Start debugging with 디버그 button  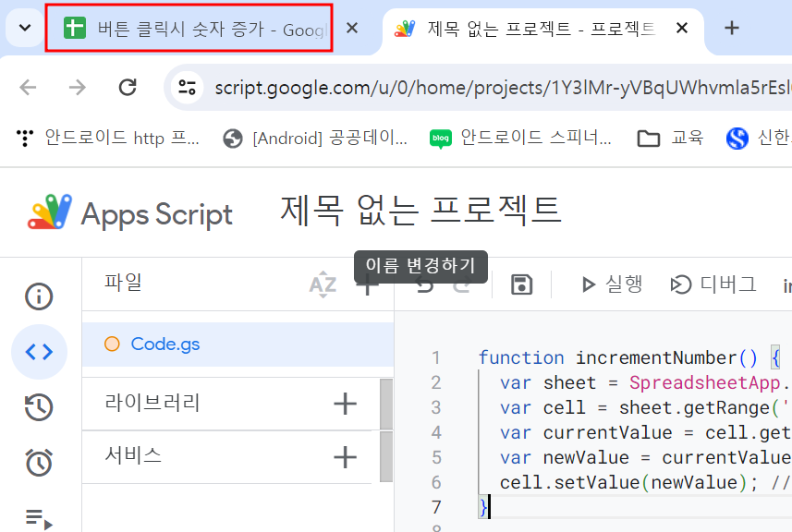coord(713,284)
